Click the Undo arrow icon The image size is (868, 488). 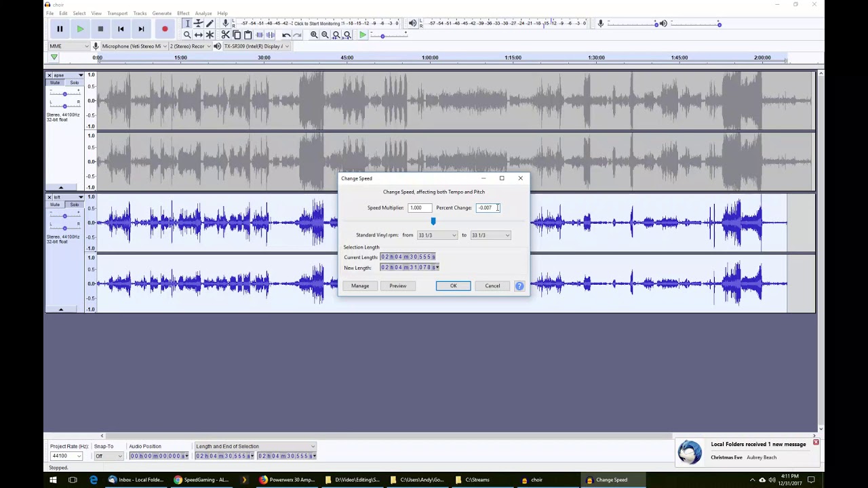[286, 35]
